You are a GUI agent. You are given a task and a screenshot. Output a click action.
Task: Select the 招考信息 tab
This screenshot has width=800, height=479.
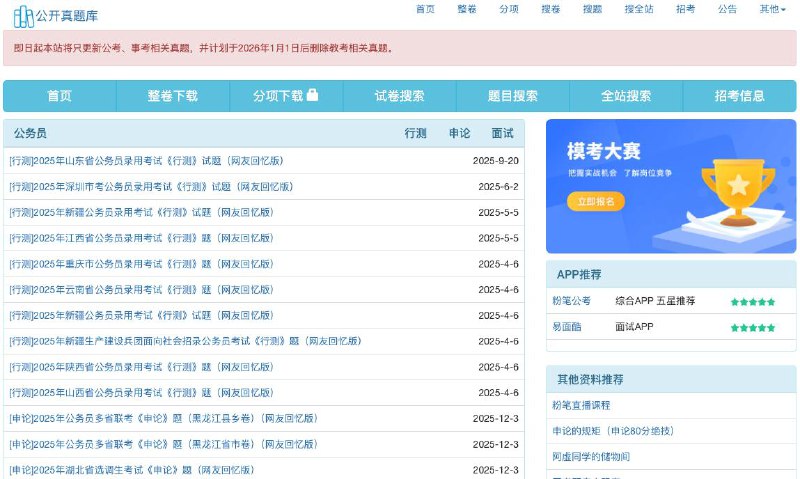click(739, 96)
